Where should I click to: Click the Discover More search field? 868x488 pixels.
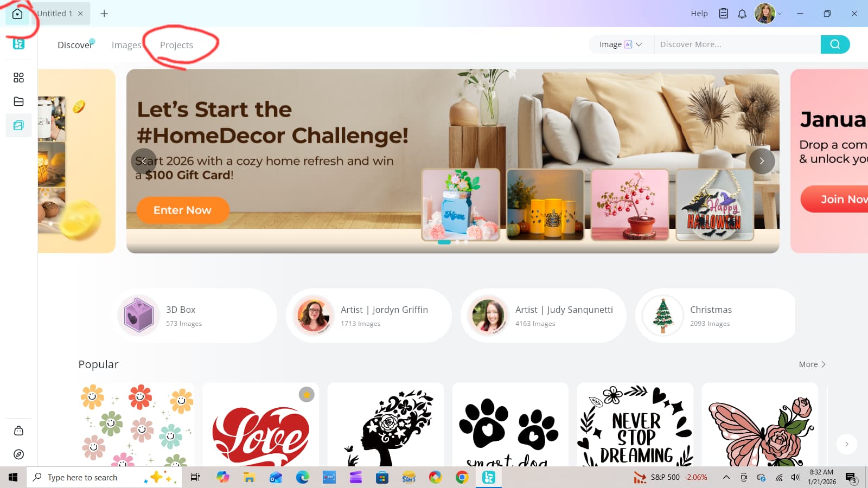pos(737,44)
